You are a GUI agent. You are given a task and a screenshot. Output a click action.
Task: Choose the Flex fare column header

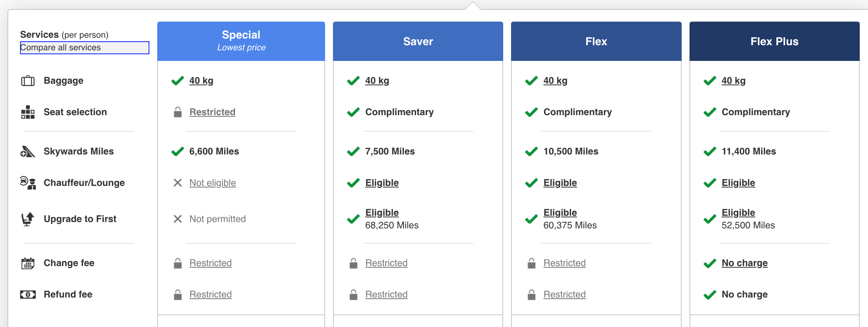click(x=596, y=41)
